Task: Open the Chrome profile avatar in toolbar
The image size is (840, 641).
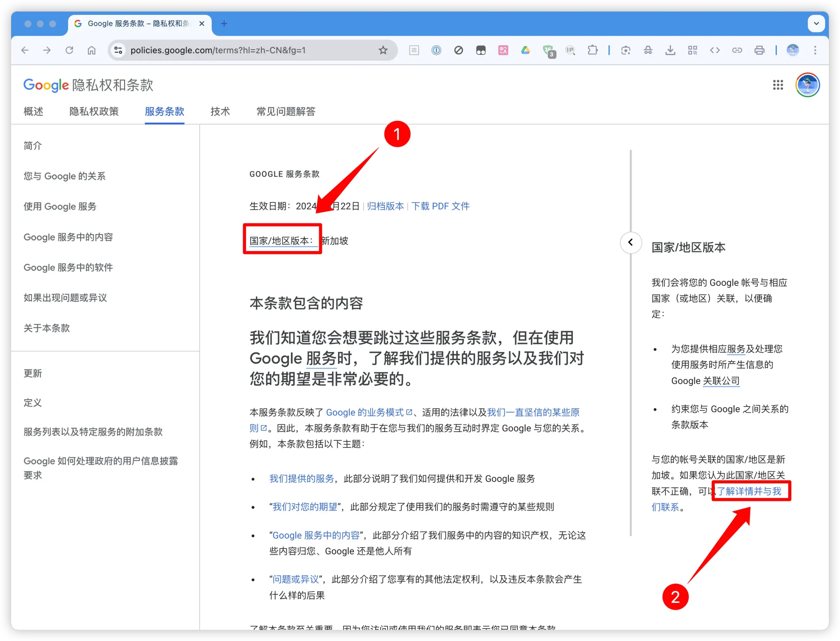Action: click(793, 50)
